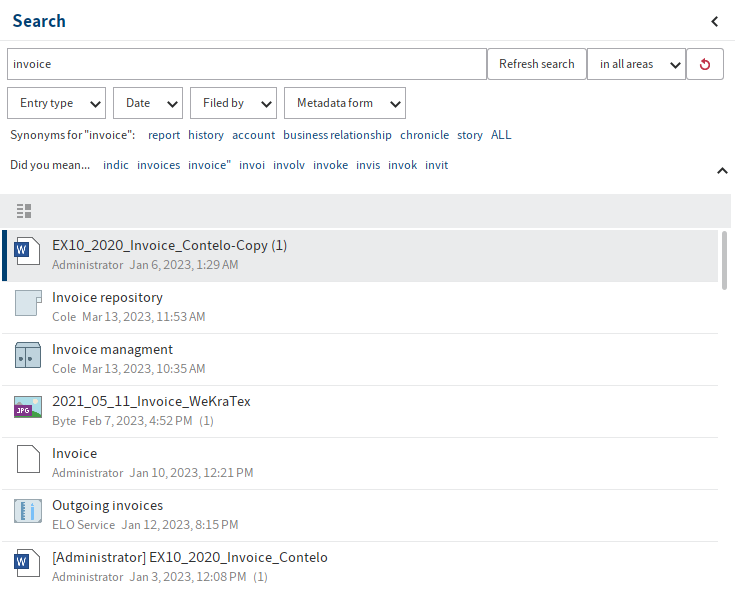Open the Entry type filter dropdown
The image size is (735, 590).
[x=56, y=103]
